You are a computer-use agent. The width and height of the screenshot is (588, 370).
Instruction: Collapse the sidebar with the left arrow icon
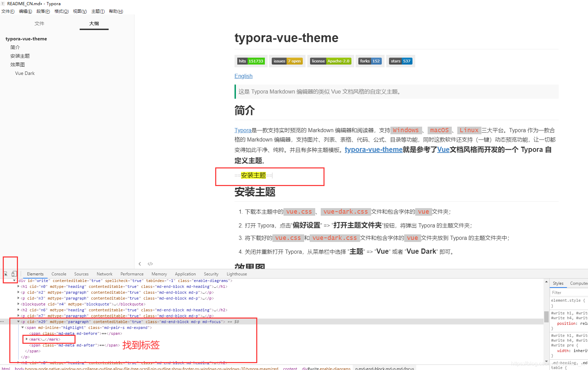(x=140, y=264)
